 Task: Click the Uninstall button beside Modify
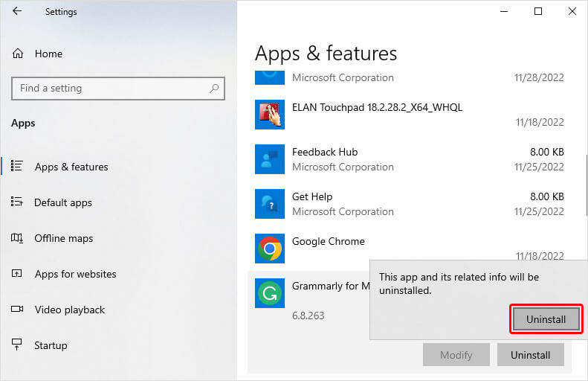pyautogui.click(x=530, y=355)
